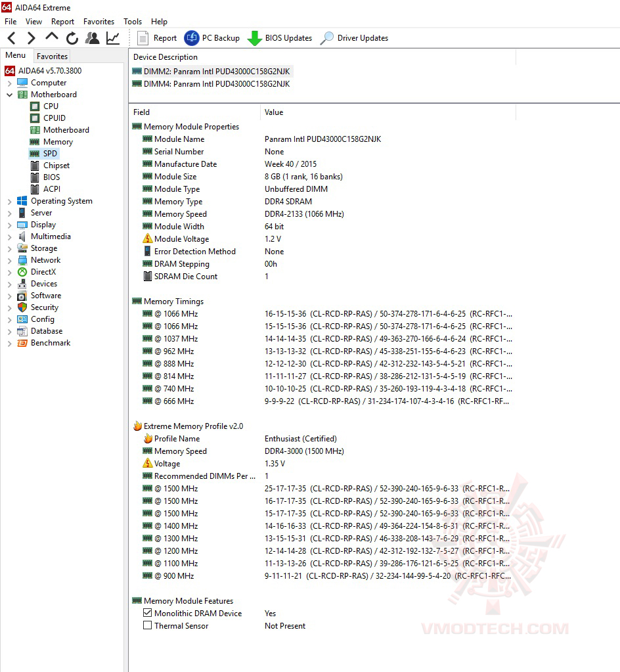
Task: Click the DirectX Xbox-style icon
Action: coord(22,272)
